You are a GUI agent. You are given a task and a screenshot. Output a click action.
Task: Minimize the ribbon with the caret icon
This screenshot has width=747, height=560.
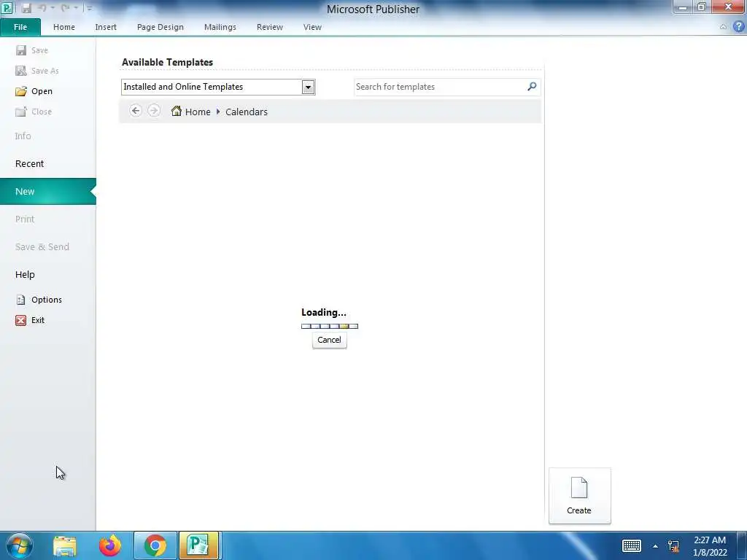point(723,27)
